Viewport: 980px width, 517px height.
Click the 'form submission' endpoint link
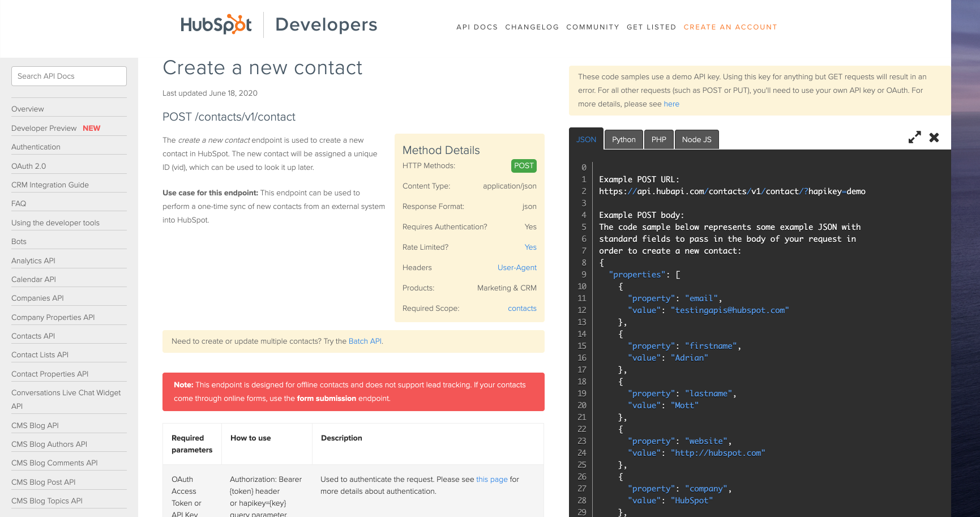(x=327, y=398)
